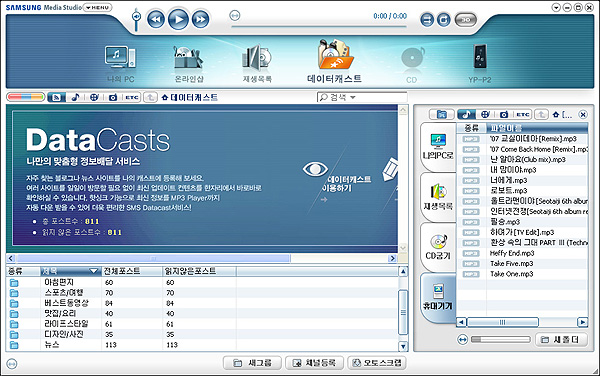Click the 오토스크랩 auto scrap button
The width and height of the screenshot is (600, 376).
[377, 363]
